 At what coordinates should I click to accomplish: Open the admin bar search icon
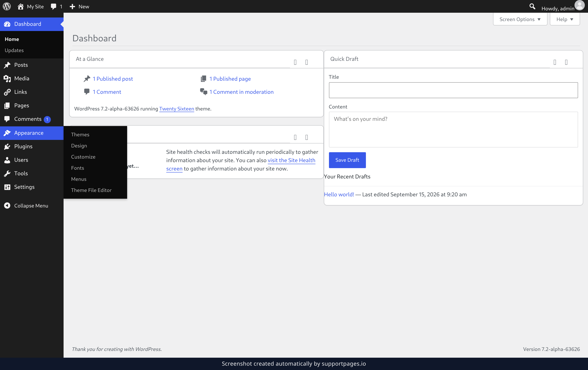click(x=532, y=7)
